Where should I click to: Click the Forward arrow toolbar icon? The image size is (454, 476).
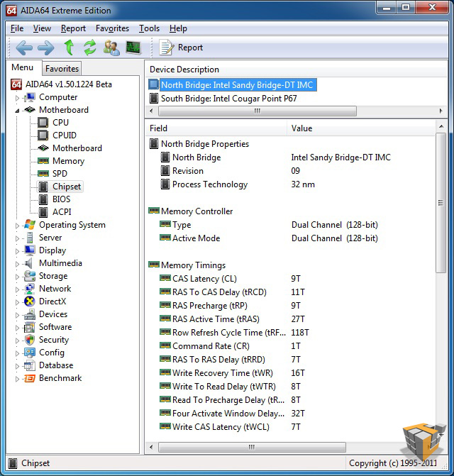(46, 48)
